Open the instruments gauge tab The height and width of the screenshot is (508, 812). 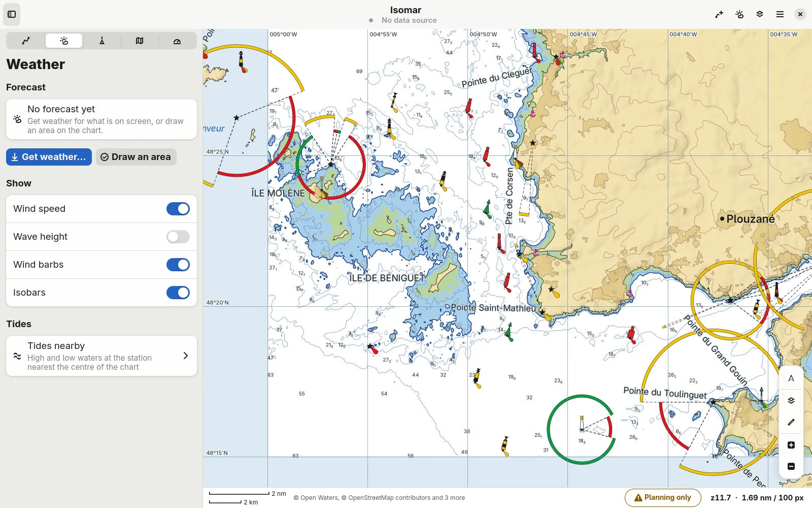click(x=177, y=41)
